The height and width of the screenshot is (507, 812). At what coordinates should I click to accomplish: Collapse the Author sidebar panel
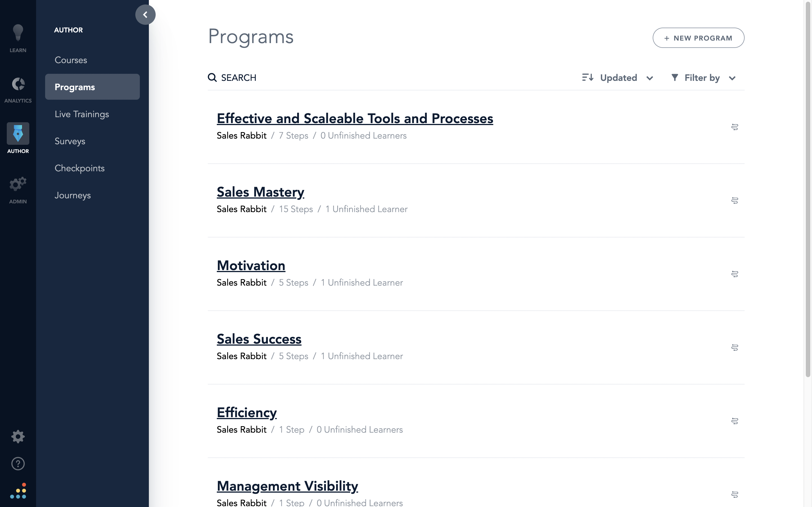tap(145, 15)
